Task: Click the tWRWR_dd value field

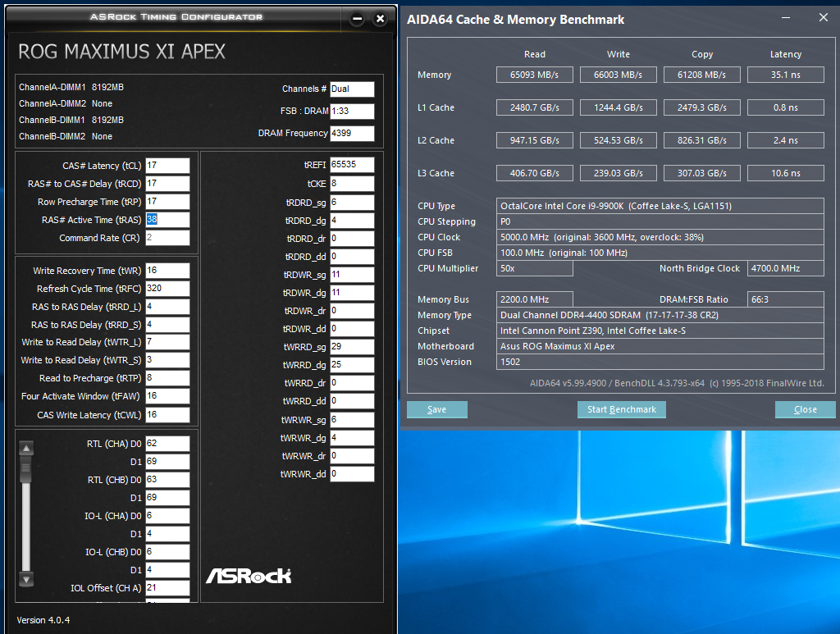Action: [x=352, y=474]
